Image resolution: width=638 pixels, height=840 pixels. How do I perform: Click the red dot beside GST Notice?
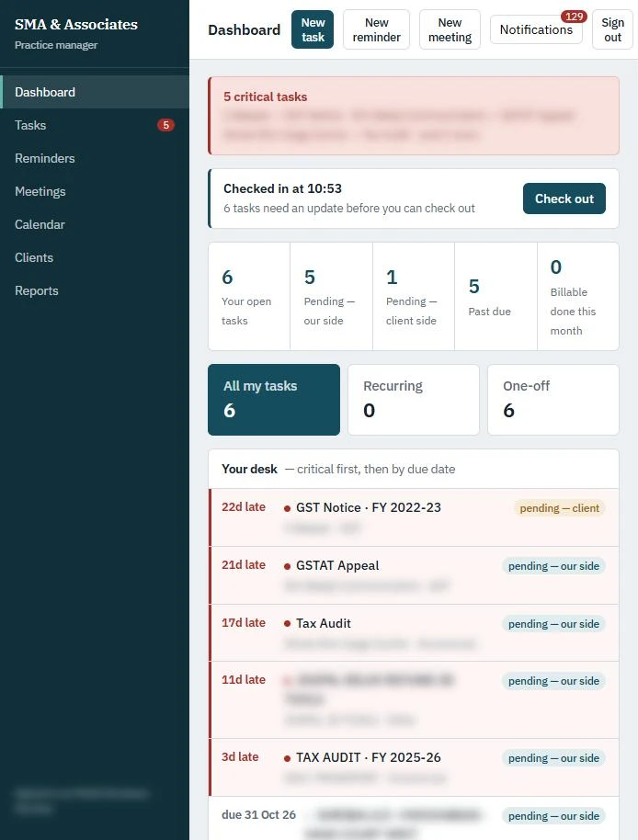[287, 508]
